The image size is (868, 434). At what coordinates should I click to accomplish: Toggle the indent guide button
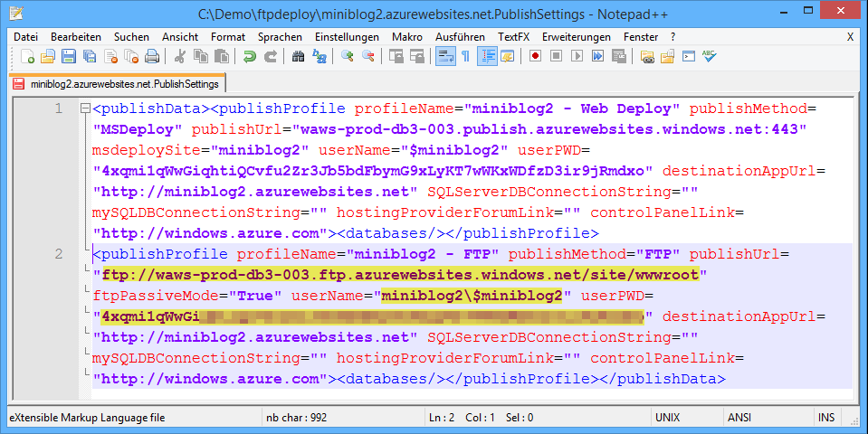click(487, 57)
